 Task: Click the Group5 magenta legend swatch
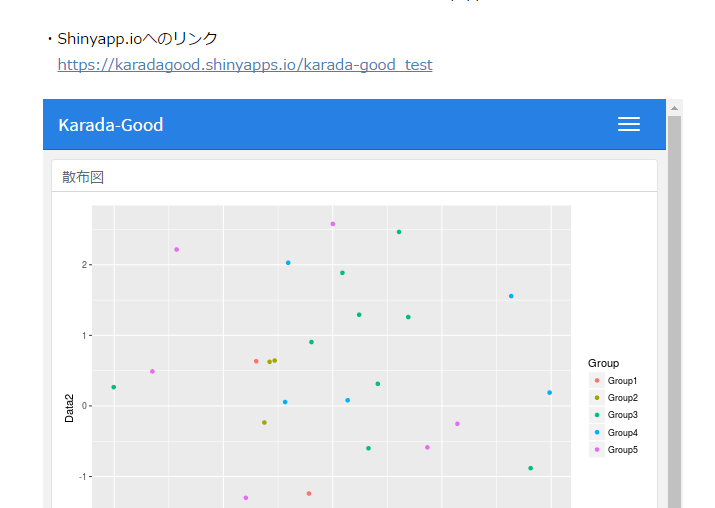(597, 450)
